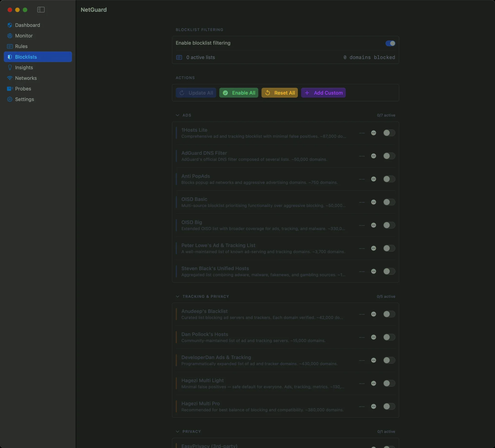The height and width of the screenshot is (448, 495).
Task: Open more options for 1Hosts Lite
Action: [x=373, y=133]
